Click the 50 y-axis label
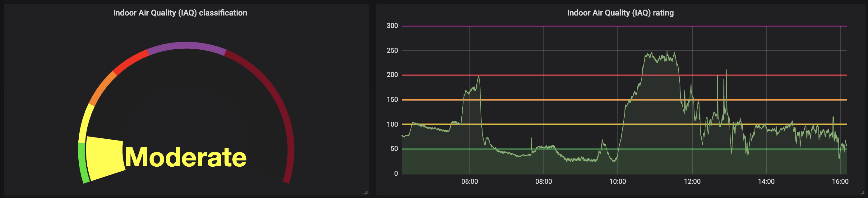Screen dimensions: 868x198 tap(394, 149)
